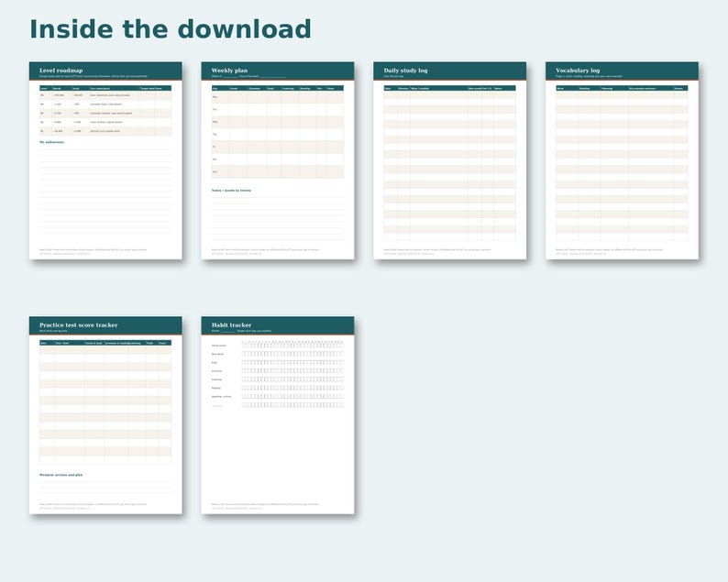Click the 'Daily study log' page title

coord(406,71)
